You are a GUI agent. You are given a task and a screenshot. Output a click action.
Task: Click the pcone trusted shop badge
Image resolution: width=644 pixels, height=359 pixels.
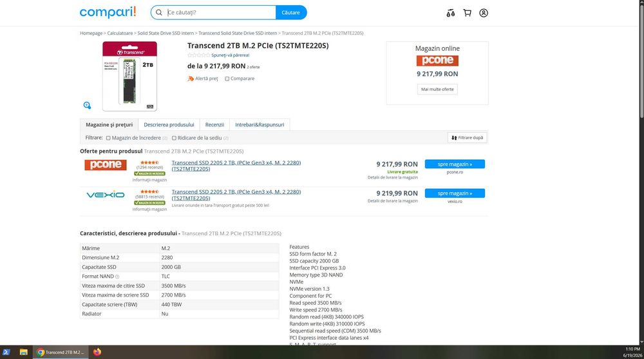point(149,173)
